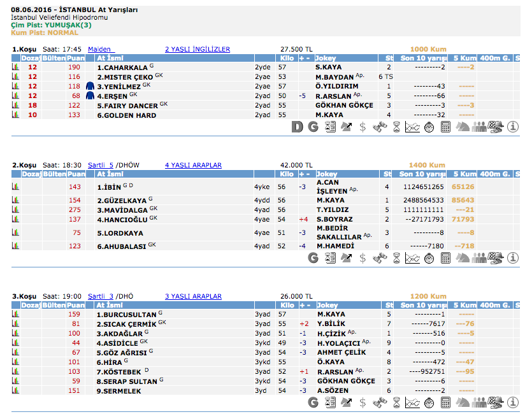Click the hourglass icon under race 3
This screenshot has height=419, width=532.
tap(396, 402)
